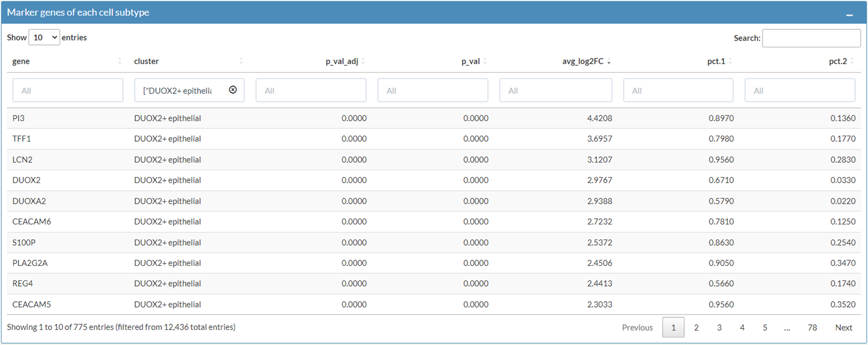Sort by p_val column header
The image size is (868, 345).
(x=470, y=61)
